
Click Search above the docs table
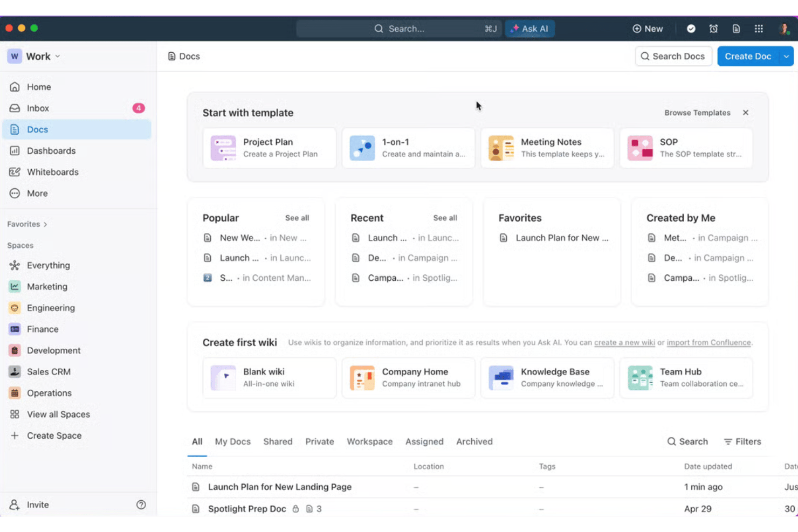point(687,441)
